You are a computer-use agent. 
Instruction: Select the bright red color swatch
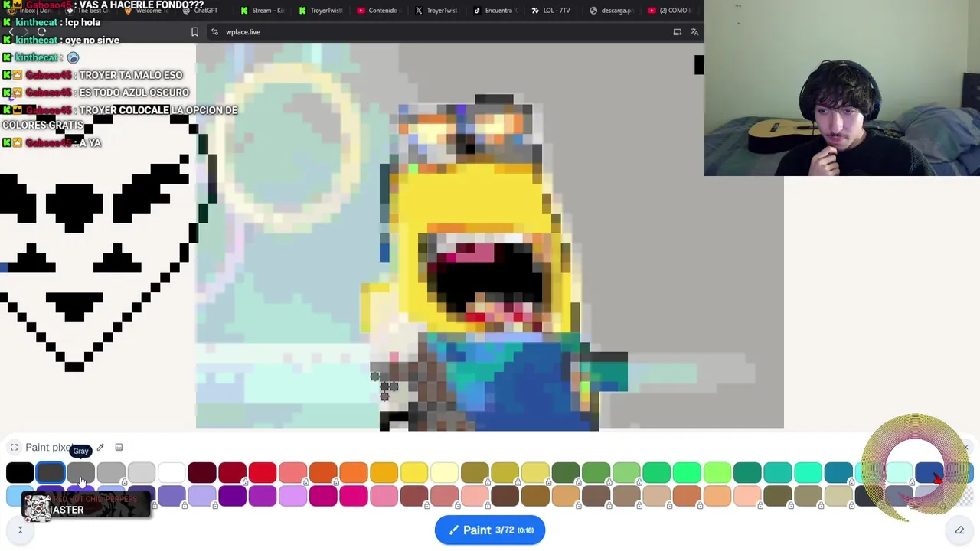(x=263, y=472)
